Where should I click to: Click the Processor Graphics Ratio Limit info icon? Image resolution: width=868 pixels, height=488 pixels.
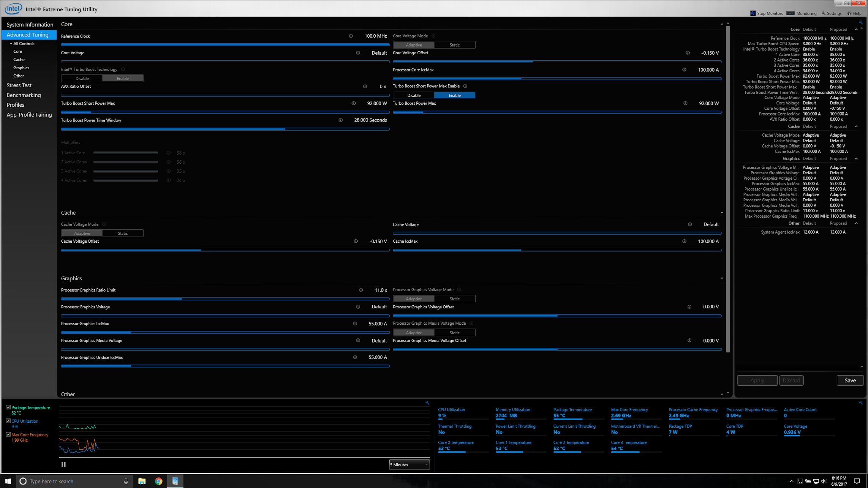tap(361, 290)
